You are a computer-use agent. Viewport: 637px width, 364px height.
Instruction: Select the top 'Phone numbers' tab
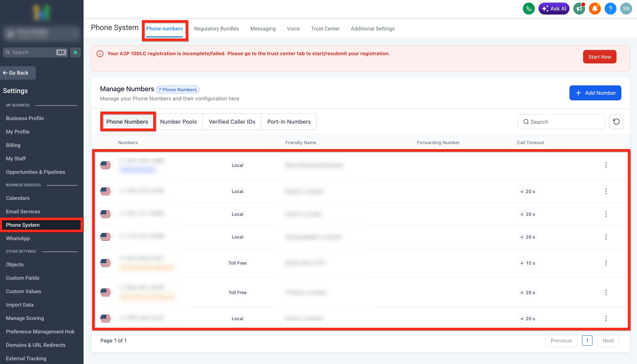(164, 29)
